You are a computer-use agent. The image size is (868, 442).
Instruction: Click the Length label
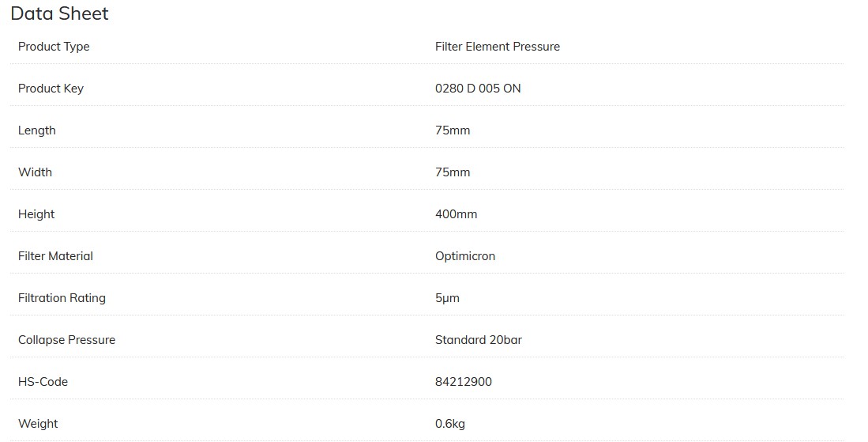(37, 130)
